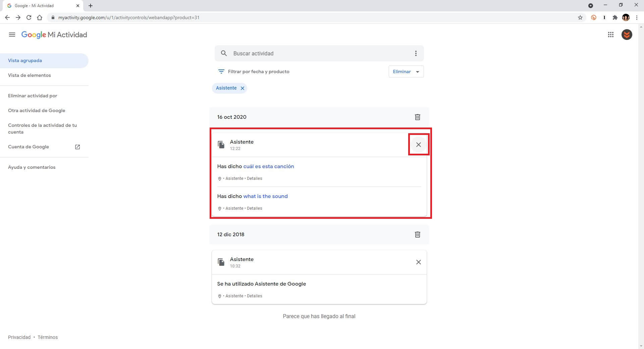The image size is (644, 349).
Task: Click the 16 oct 2020 date header
Action: point(232,117)
